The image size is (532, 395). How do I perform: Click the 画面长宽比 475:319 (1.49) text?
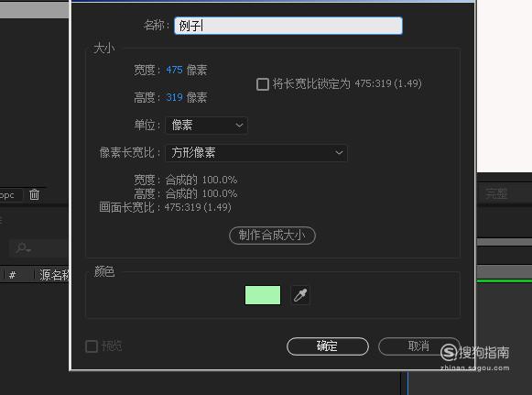coord(165,207)
